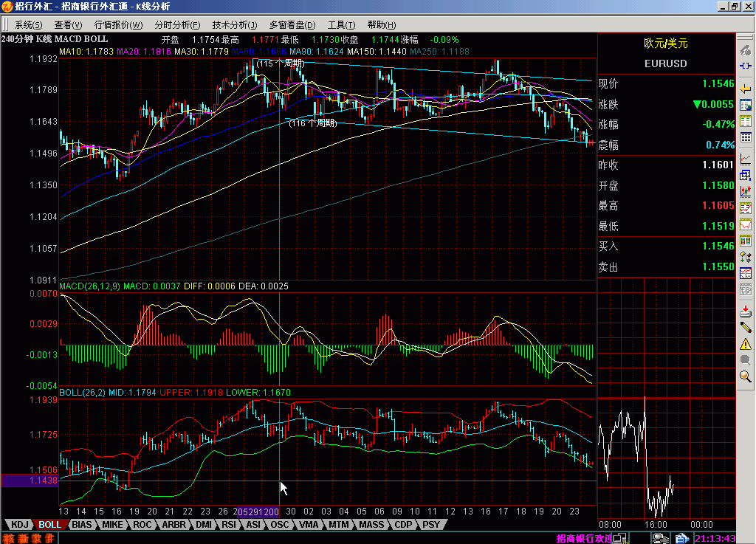Click the 卖出 price 1.1550
The width and height of the screenshot is (756, 544).
tap(718, 267)
